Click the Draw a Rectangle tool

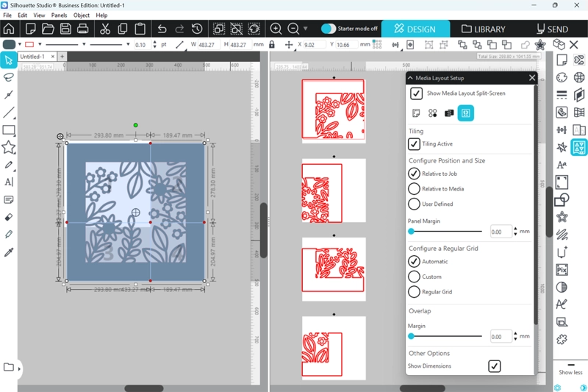pos(9,130)
